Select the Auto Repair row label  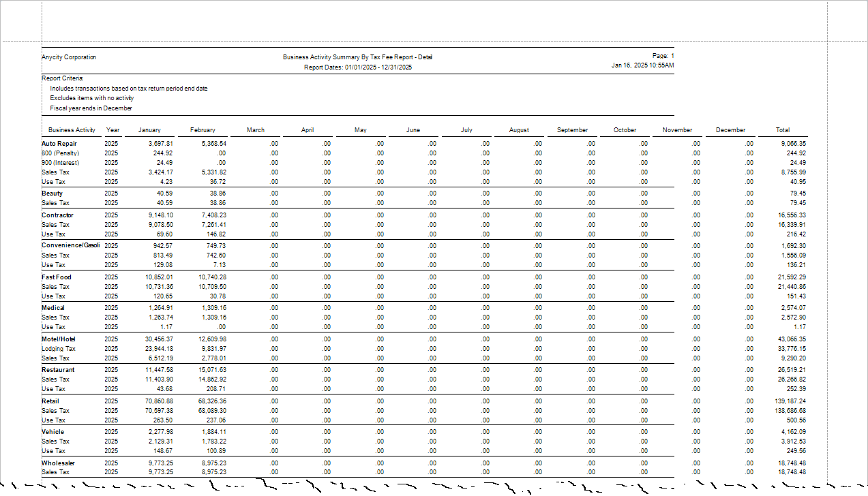pos(59,144)
